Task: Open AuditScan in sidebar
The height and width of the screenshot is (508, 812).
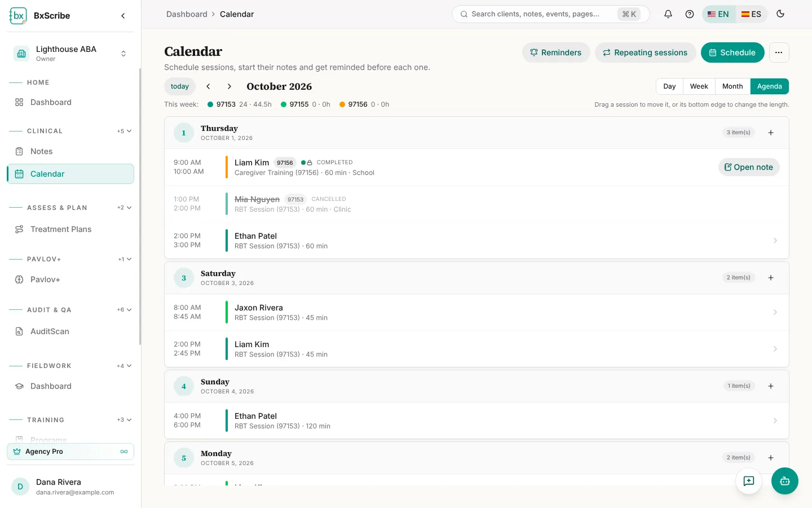Action: tap(70, 331)
